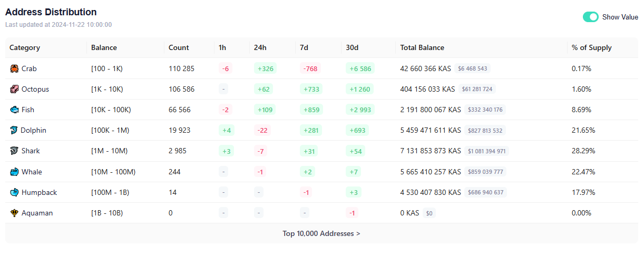644x256 pixels.
Task: Click the Fish category icon
Action: pyautogui.click(x=14, y=110)
